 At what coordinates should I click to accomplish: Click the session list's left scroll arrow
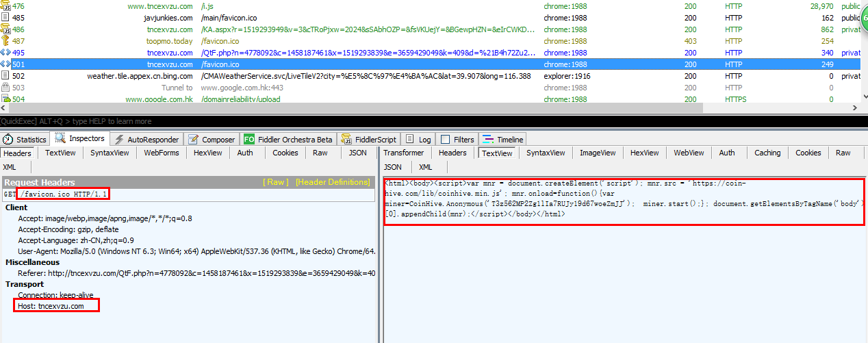(4, 108)
